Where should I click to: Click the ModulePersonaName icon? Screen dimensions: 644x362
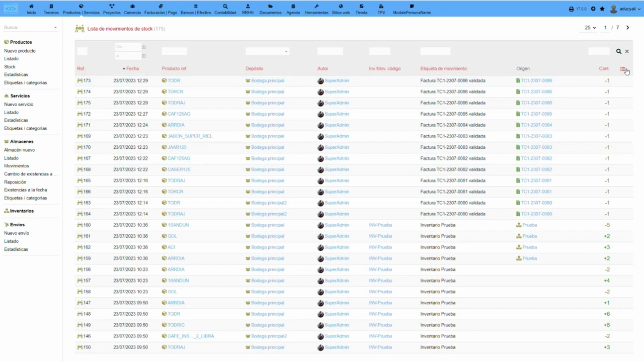[412, 7]
